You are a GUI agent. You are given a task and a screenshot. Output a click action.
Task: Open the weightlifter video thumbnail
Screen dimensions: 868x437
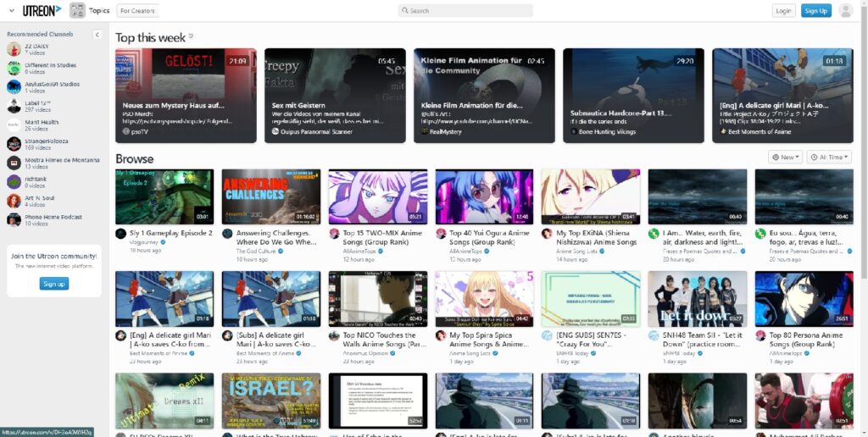804,401
